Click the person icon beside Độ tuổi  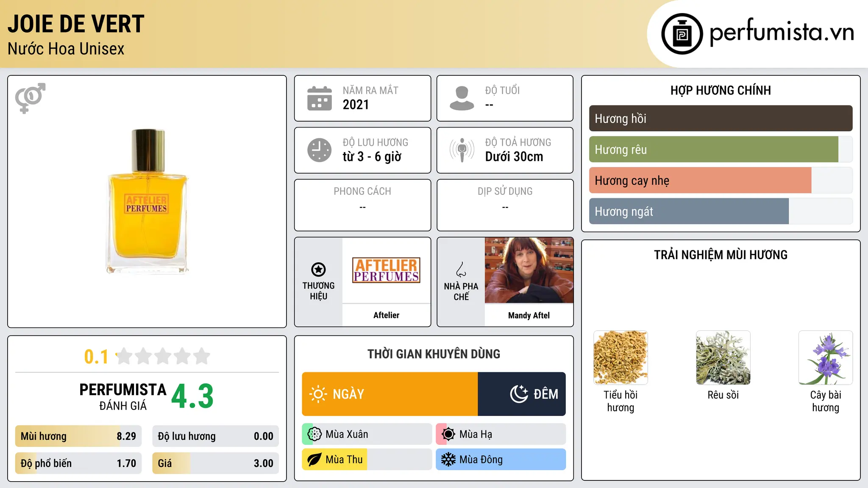(462, 98)
